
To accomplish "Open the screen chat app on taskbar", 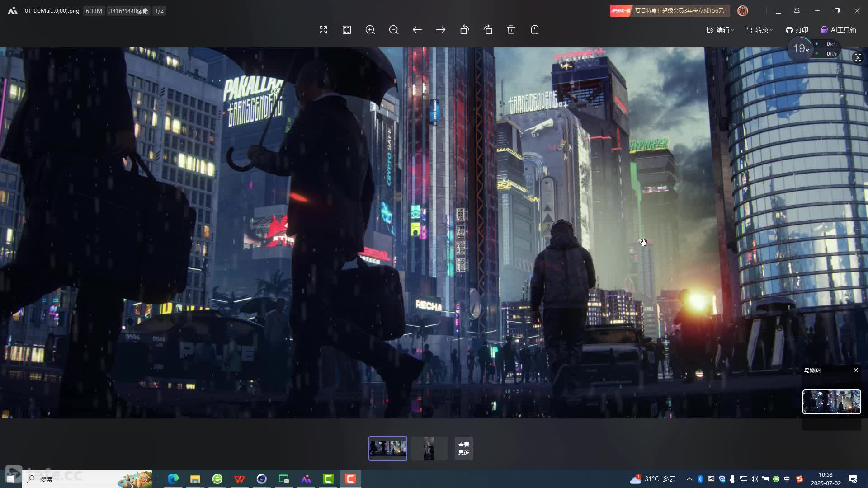I will [284, 479].
